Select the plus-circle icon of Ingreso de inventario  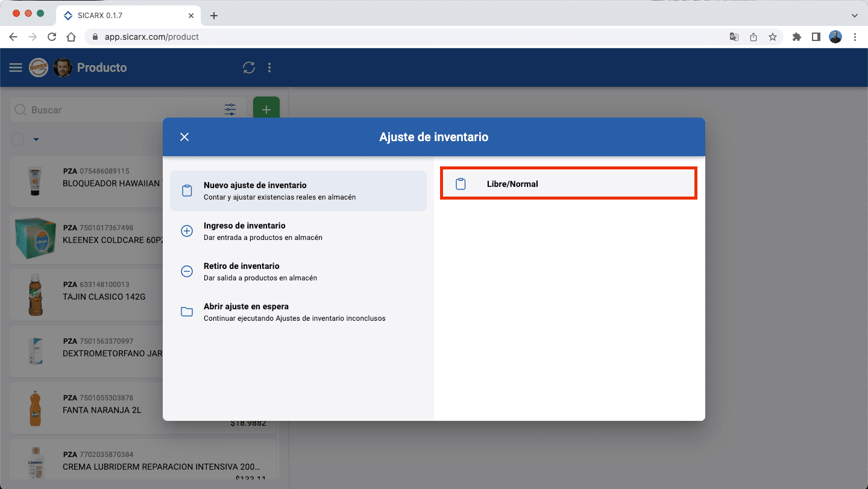187,230
